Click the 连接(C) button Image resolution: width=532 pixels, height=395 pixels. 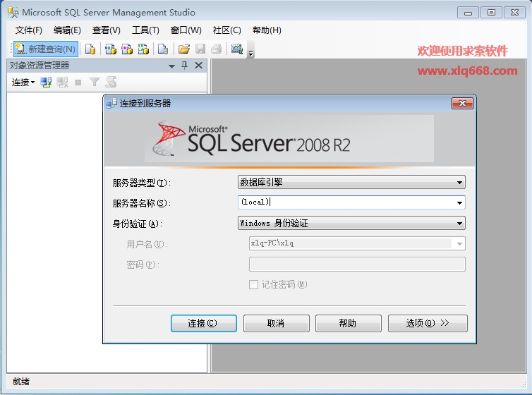pyautogui.click(x=204, y=323)
